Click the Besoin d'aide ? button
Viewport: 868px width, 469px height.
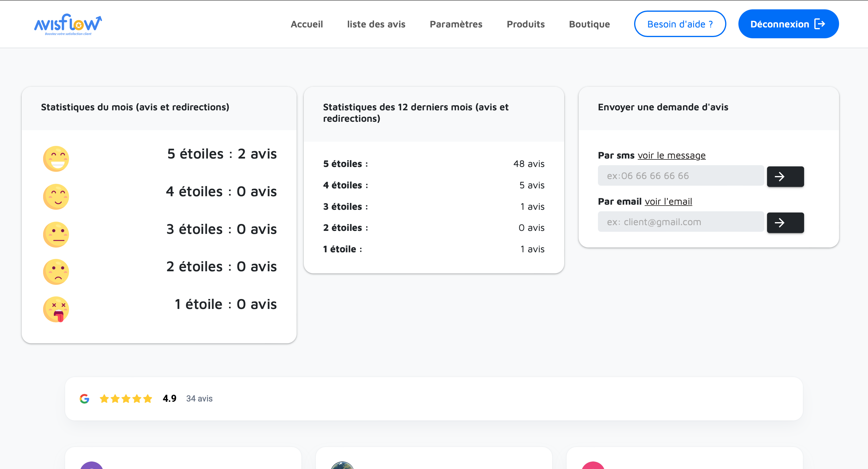(x=680, y=24)
